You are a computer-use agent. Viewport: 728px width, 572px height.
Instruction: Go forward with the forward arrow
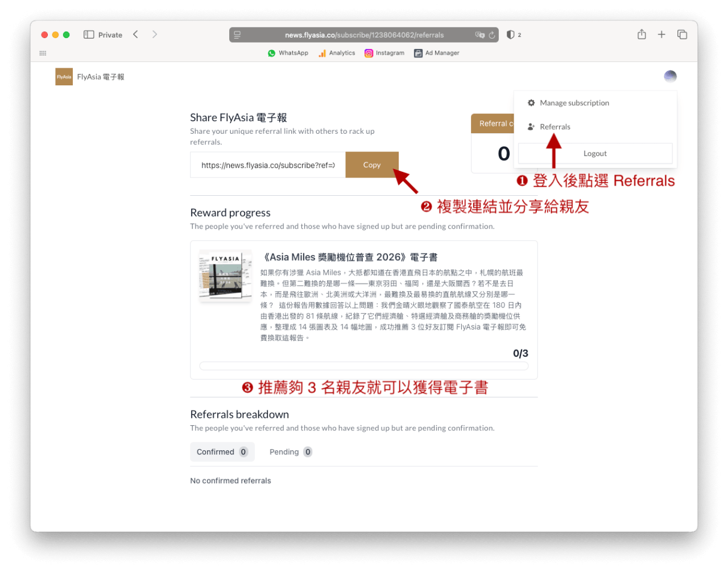click(155, 35)
